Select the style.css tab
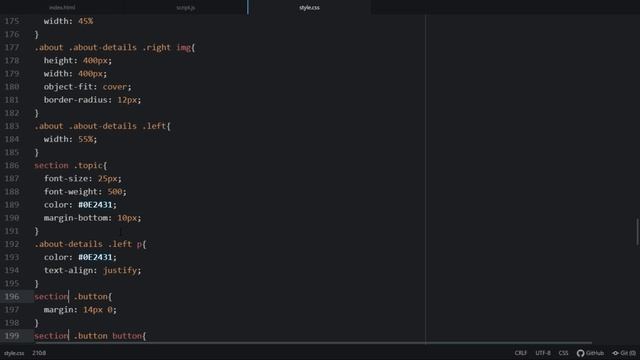Image resolution: width=640 pixels, height=360 pixels. 309,7
